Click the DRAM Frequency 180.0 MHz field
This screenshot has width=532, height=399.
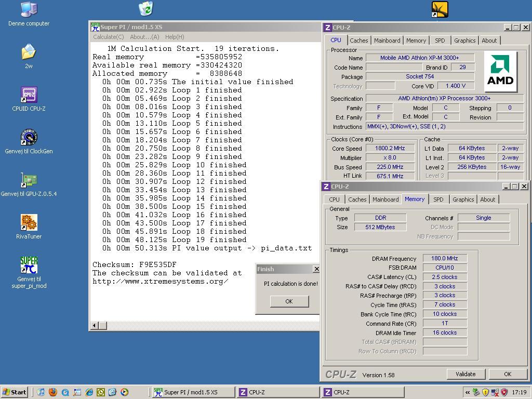tap(445, 258)
